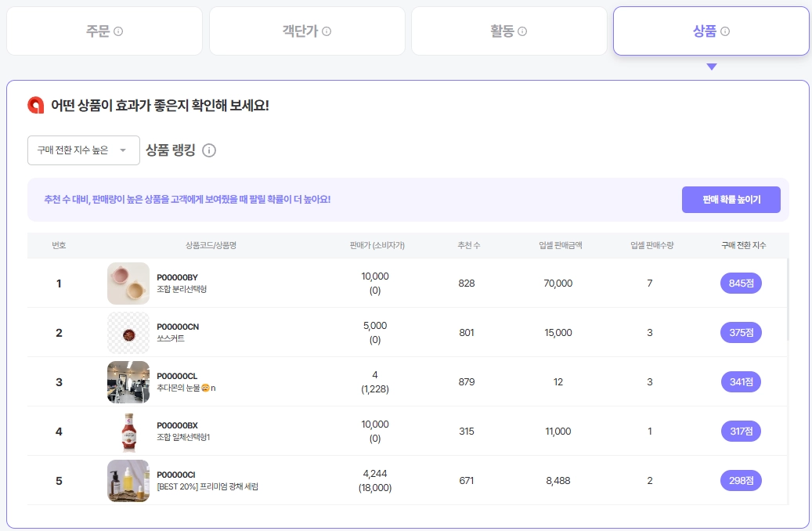Viewport: 812px width, 531px height.
Task: Click the info icon next to 주문 tab
Action: click(x=118, y=31)
